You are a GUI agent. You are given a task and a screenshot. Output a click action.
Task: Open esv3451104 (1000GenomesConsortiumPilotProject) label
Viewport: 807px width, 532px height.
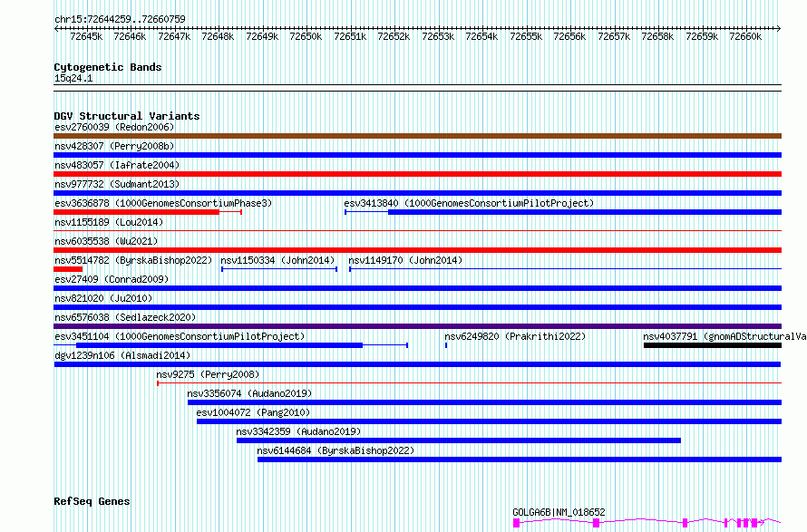point(180,336)
